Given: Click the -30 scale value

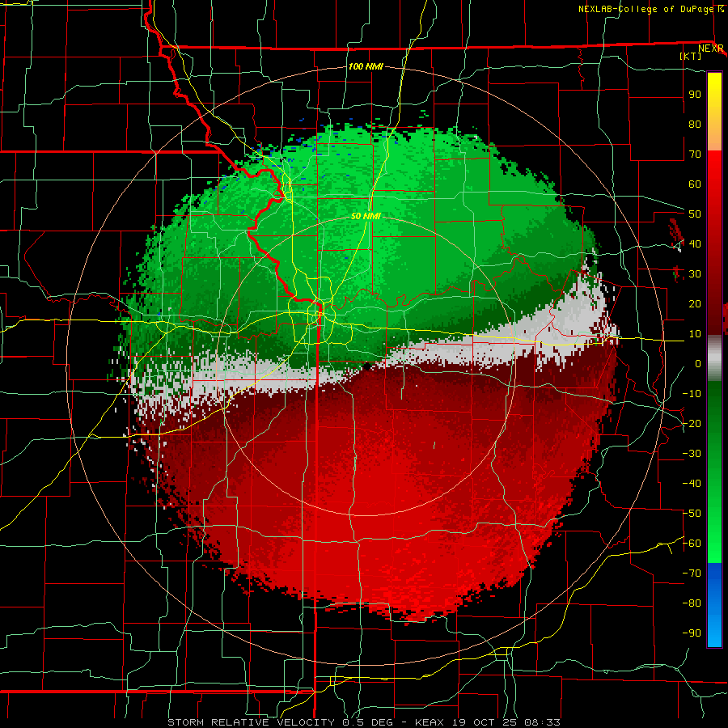Looking at the screenshot, I should pos(692,454).
